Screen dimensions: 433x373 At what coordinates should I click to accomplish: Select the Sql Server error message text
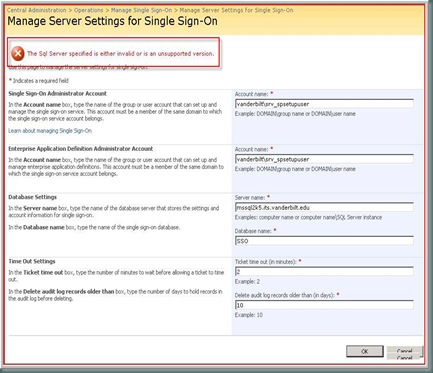(121, 53)
